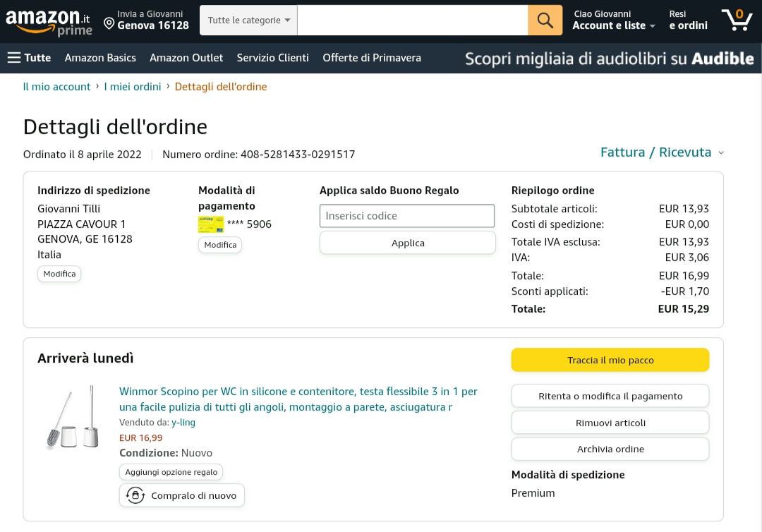The width and height of the screenshot is (762, 532).
Task: Click the yellow payment card icon
Action: point(210,224)
